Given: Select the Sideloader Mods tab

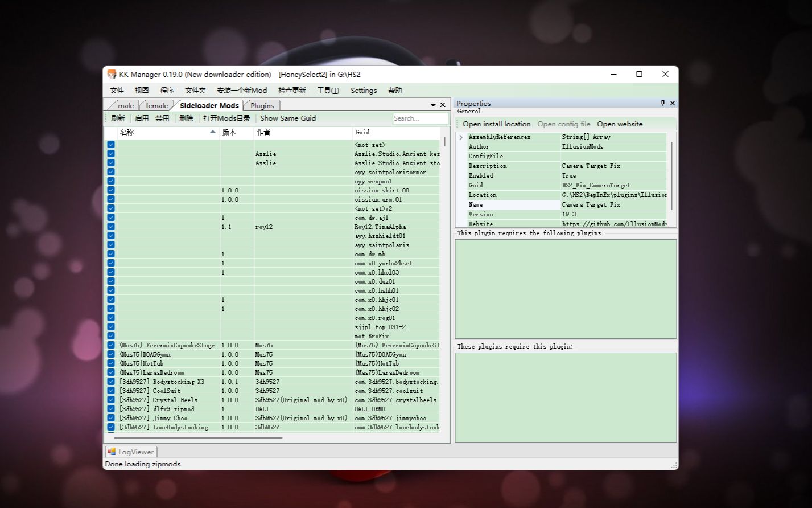Looking at the screenshot, I should pos(209,105).
